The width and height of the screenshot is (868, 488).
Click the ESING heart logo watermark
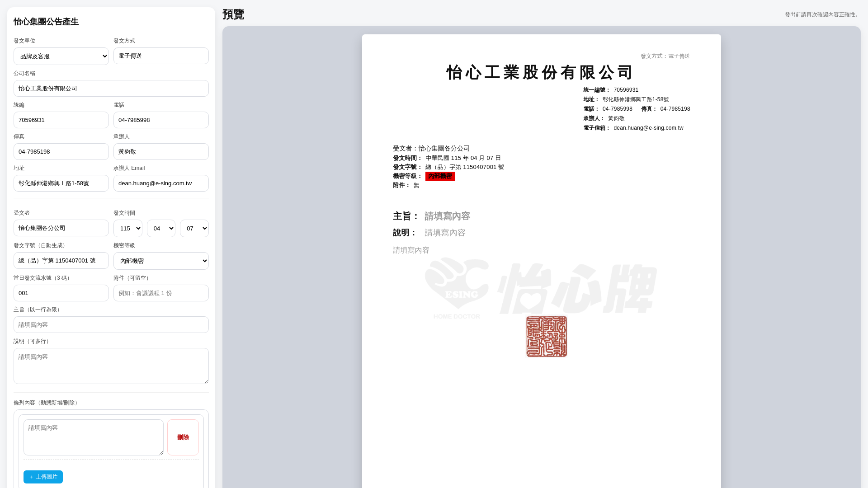coord(457,285)
